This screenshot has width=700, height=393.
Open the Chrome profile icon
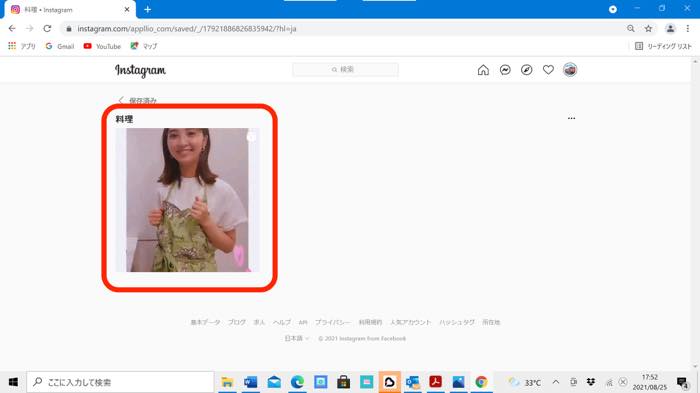(x=670, y=29)
